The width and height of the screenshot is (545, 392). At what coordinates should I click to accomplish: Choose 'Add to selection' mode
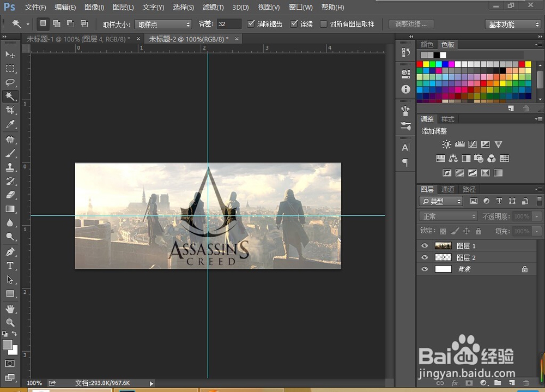[x=56, y=23]
